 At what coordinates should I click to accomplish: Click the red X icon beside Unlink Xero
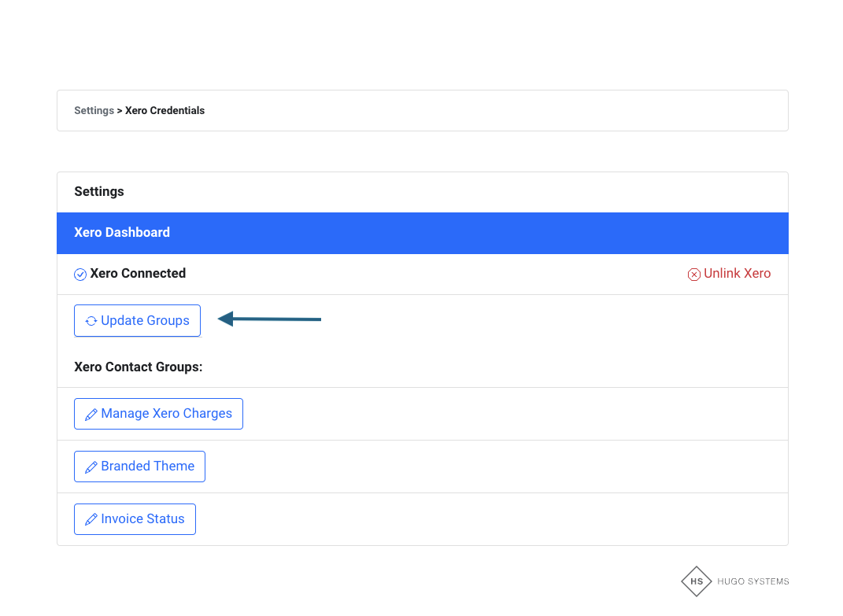(x=693, y=275)
